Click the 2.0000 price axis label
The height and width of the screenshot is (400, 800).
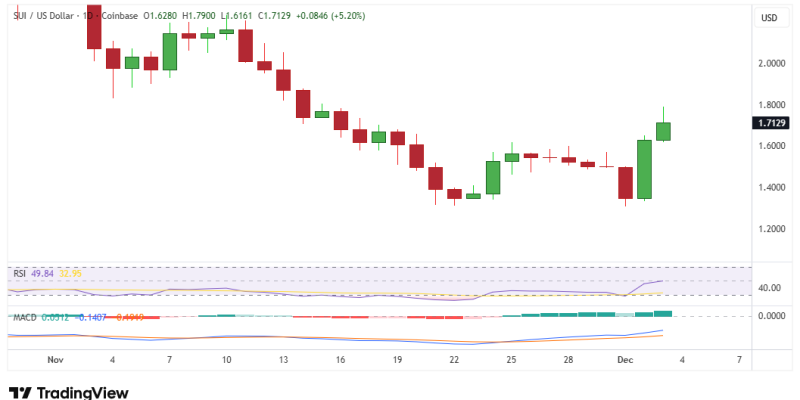coord(768,63)
